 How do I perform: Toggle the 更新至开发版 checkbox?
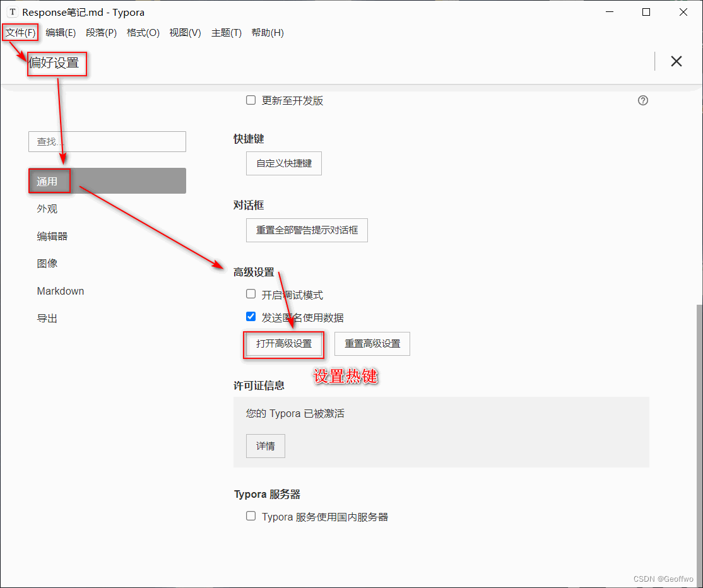click(x=251, y=100)
